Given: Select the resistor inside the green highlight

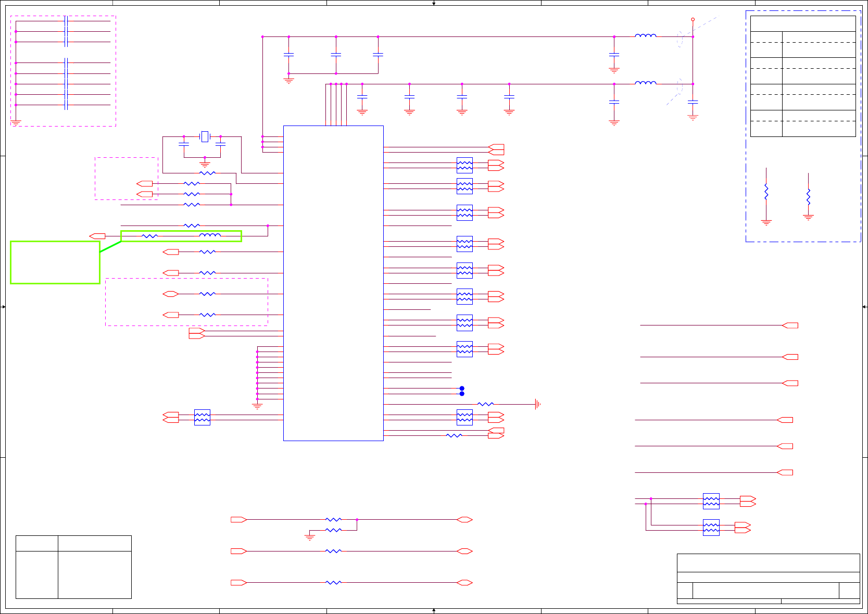Looking at the screenshot, I should click(149, 236).
